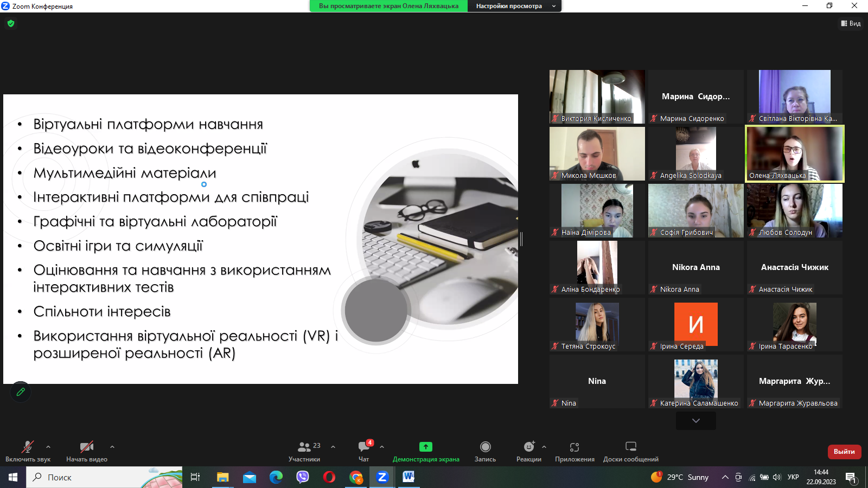Click the Демонстрация экрана share button

pos(426,451)
